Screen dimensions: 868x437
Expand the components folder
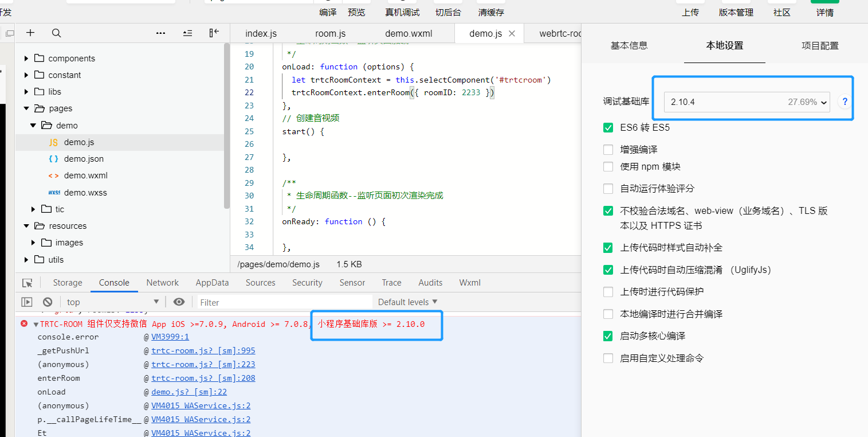pyautogui.click(x=64, y=58)
